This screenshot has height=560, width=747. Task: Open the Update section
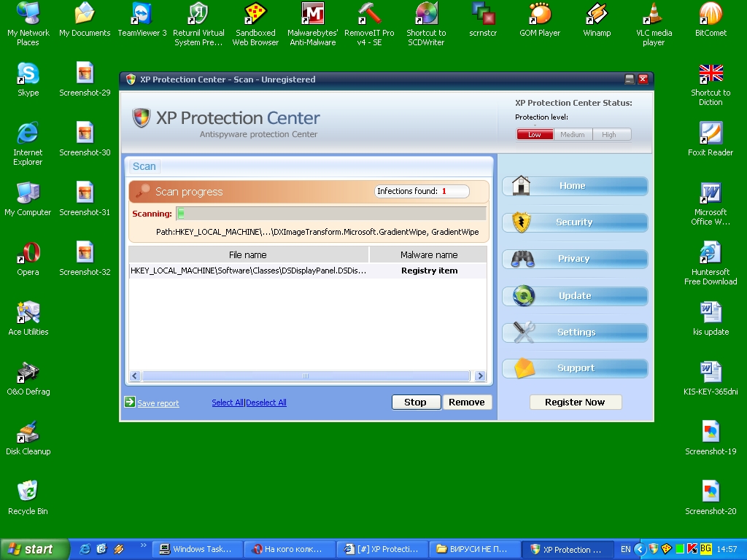tap(575, 296)
